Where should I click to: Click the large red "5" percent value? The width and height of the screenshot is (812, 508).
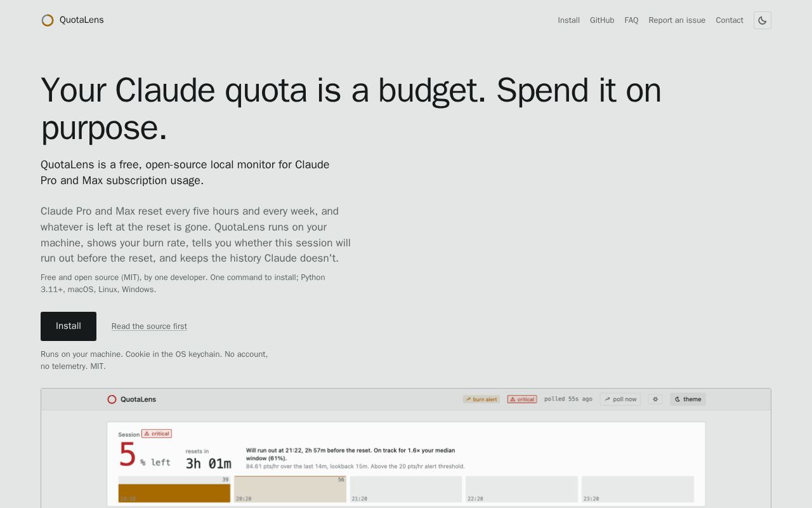(x=128, y=455)
